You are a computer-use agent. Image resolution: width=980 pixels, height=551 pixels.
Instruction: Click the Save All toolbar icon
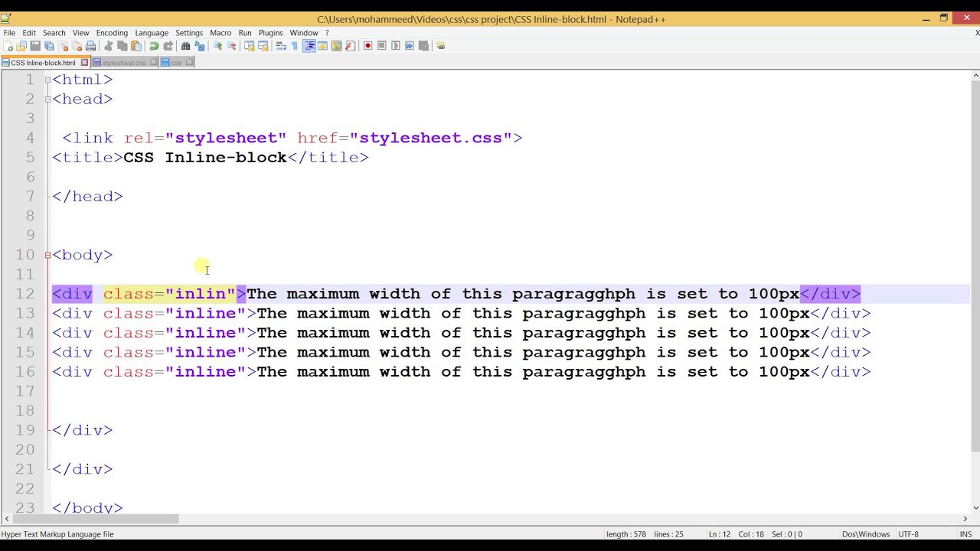point(49,46)
